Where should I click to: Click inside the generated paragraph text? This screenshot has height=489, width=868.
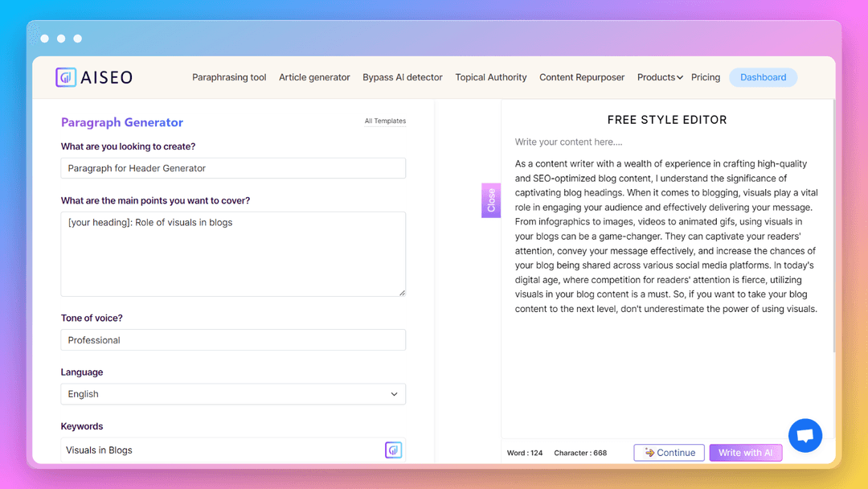(666, 236)
